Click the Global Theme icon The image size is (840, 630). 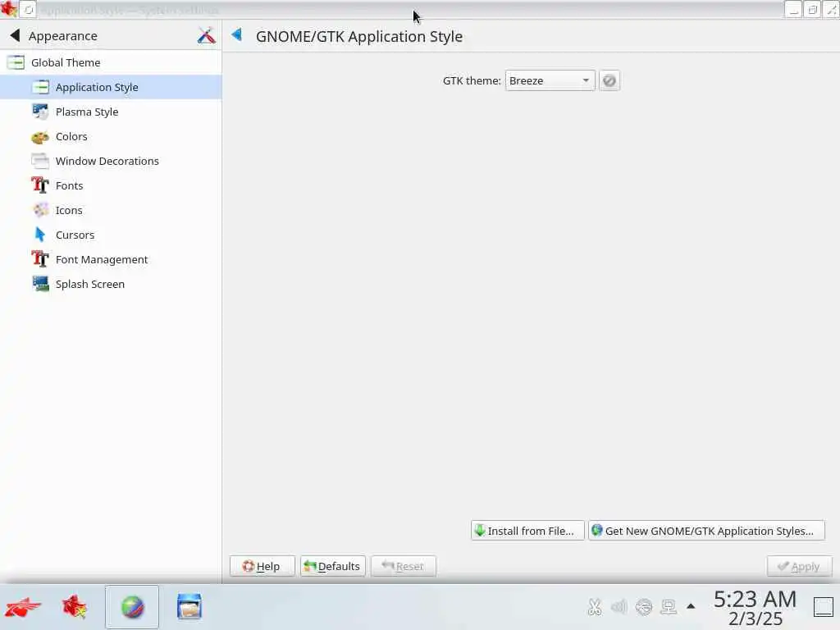(x=16, y=62)
